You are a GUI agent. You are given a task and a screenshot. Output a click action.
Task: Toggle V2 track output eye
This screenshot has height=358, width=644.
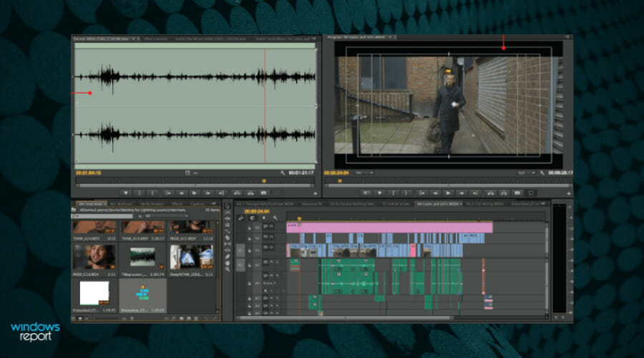[271, 236]
